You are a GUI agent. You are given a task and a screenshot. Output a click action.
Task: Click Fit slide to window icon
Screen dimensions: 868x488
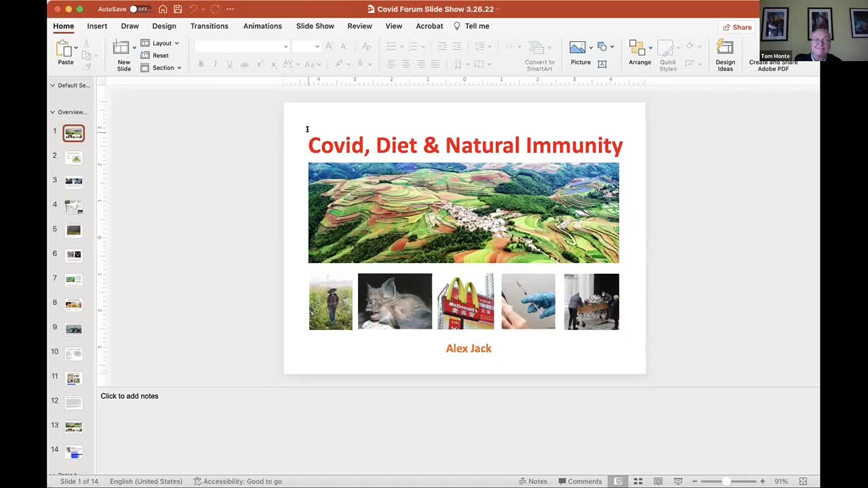tap(803, 481)
